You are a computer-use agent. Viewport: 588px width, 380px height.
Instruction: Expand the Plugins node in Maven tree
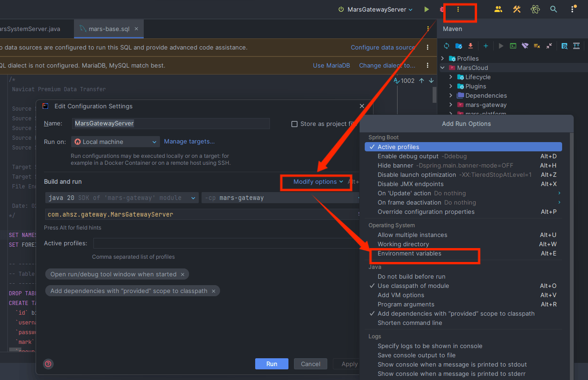pos(451,86)
